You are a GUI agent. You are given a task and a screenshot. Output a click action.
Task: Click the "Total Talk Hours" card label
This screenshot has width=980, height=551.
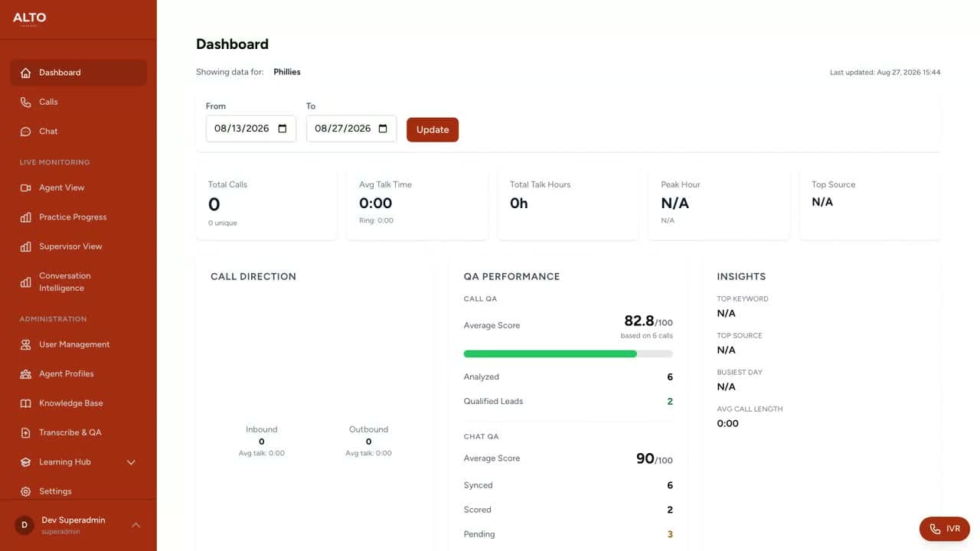[x=541, y=184]
